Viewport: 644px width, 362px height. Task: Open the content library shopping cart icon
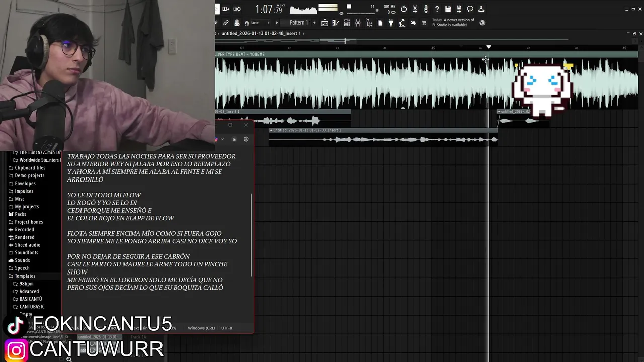[424, 23]
